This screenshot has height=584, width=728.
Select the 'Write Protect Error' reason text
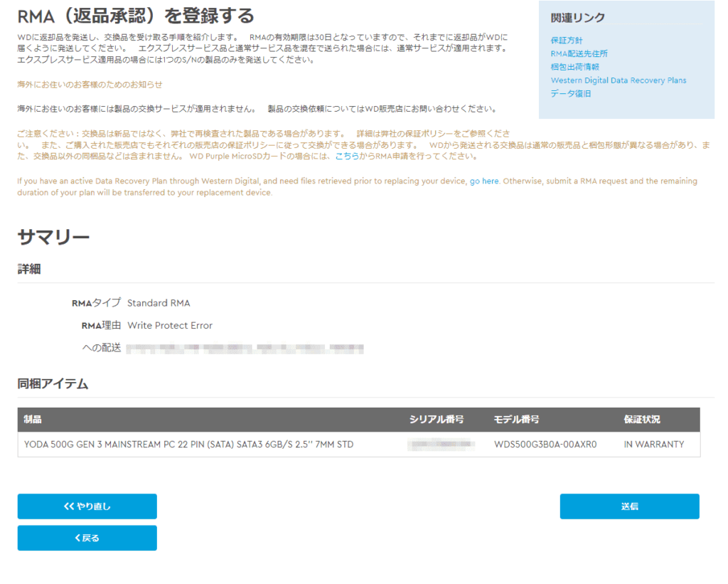click(x=170, y=325)
